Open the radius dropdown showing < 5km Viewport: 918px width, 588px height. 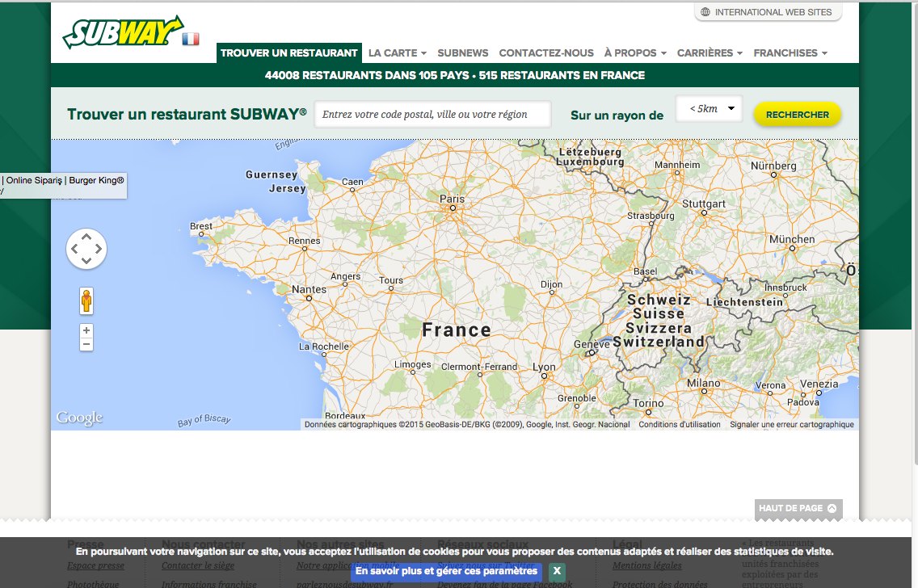(709, 109)
